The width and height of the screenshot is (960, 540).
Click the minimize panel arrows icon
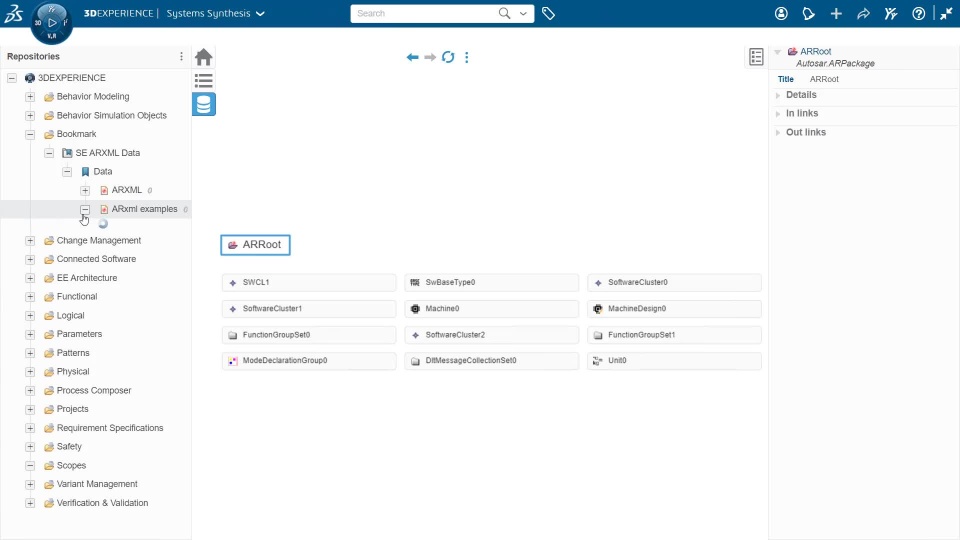click(946, 13)
